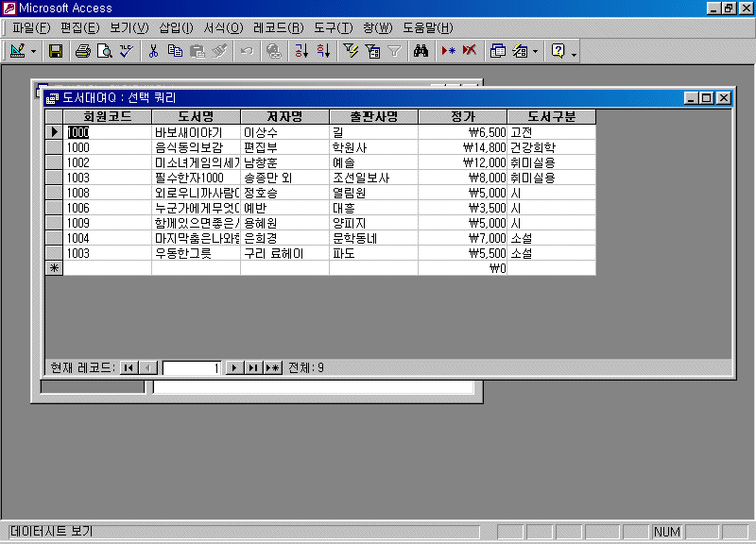Click the Paste clipboard icon
Screen dimensions: 756x544
point(198,51)
